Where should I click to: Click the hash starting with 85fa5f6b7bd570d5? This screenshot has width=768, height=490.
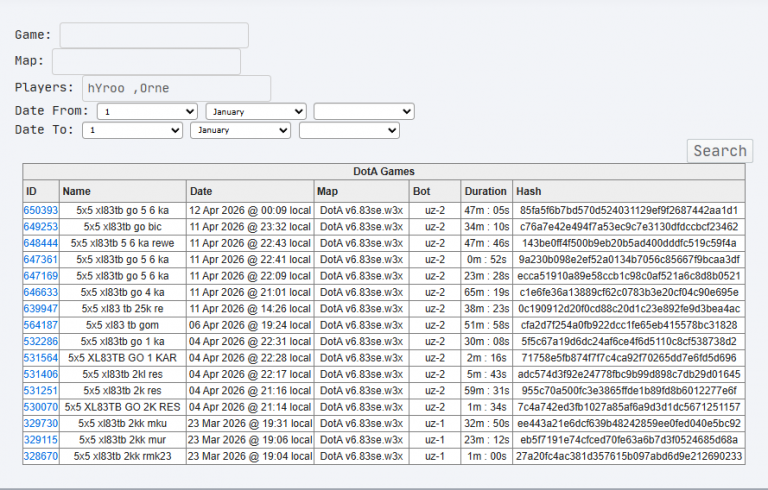click(x=629, y=211)
